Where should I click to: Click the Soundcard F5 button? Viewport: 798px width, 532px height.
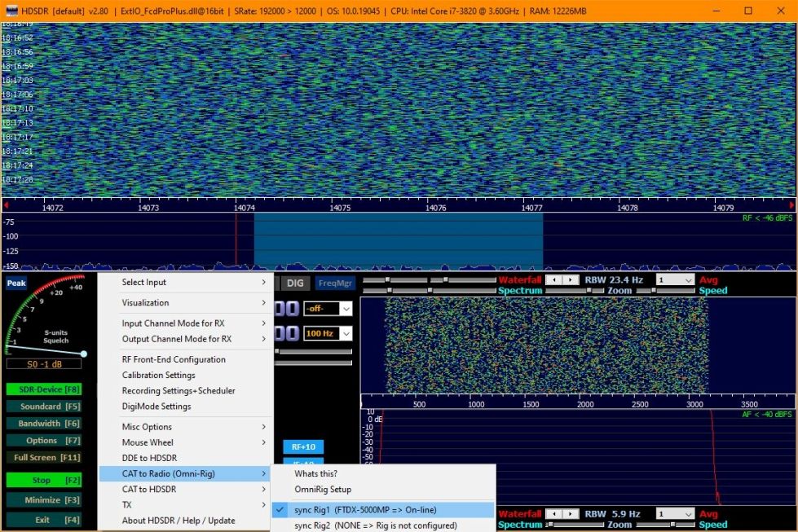(44, 407)
